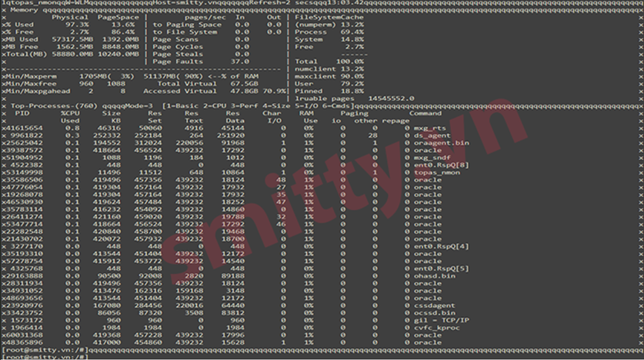Click the RAM column header
644x360 pixels.
pyautogui.click(x=306, y=113)
